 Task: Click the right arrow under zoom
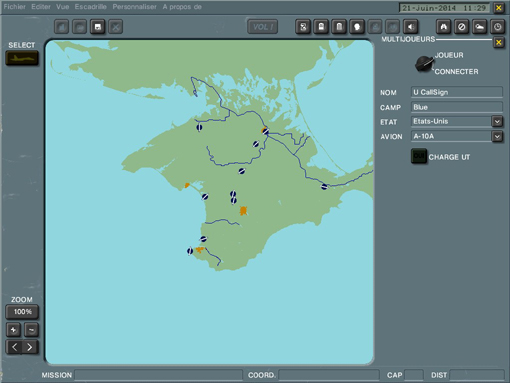[x=30, y=347]
